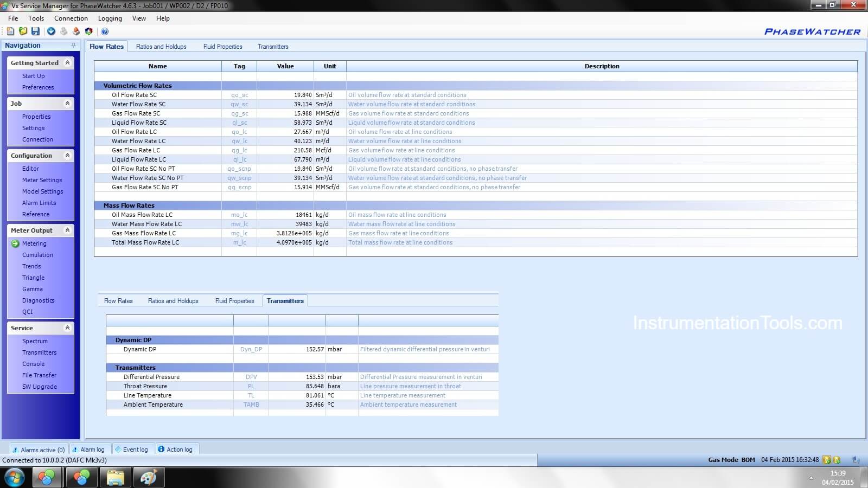Open Triangle under Meter Output
Screen dimensions: 868x488
click(x=34, y=278)
